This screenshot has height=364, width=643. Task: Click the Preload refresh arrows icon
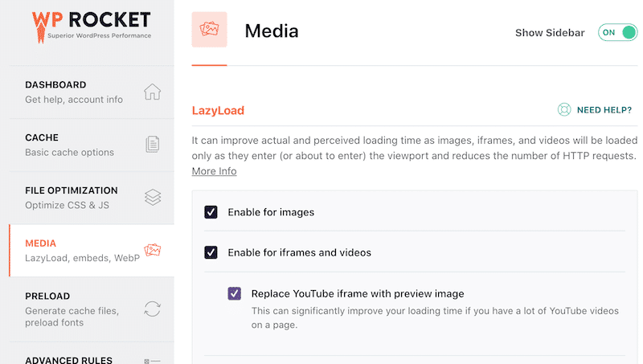point(152,309)
